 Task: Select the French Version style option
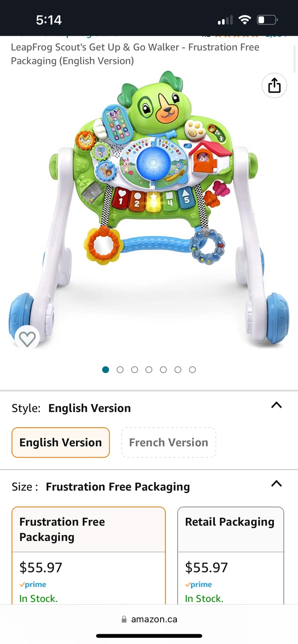(169, 442)
